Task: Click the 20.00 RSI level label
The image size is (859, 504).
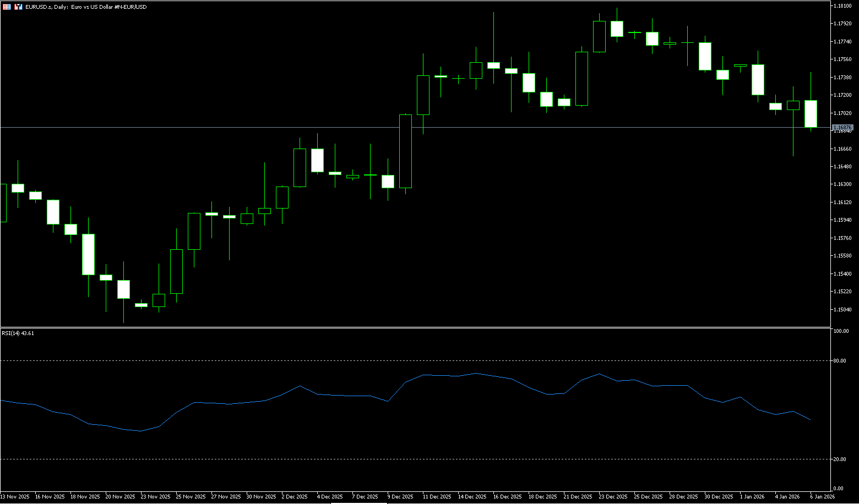Action: pyautogui.click(x=840, y=459)
